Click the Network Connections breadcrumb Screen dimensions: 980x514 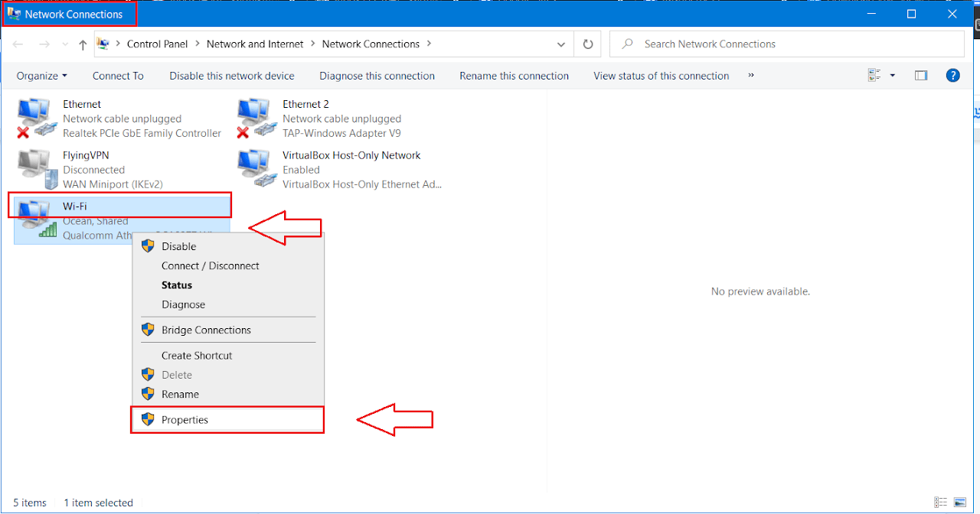pos(371,44)
